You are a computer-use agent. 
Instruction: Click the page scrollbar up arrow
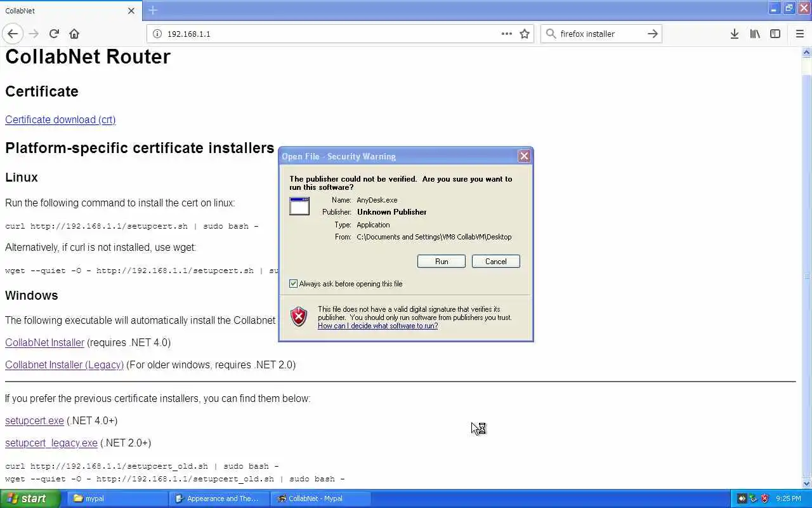pos(807,53)
